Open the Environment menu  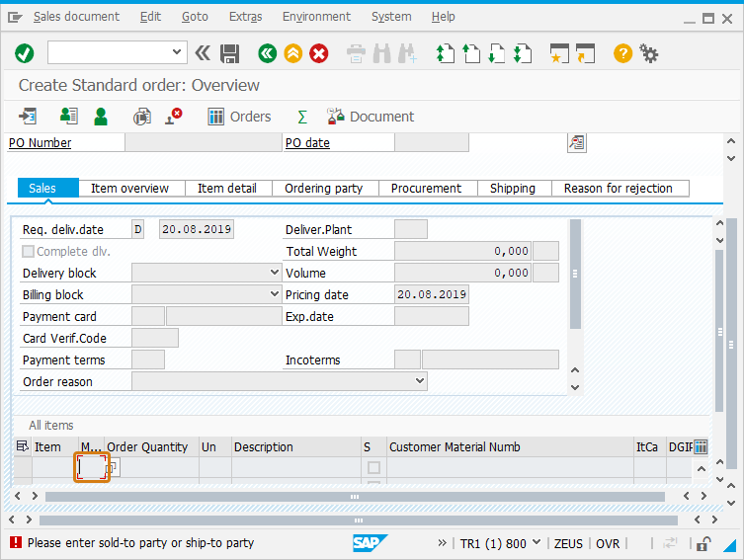click(316, 17)
